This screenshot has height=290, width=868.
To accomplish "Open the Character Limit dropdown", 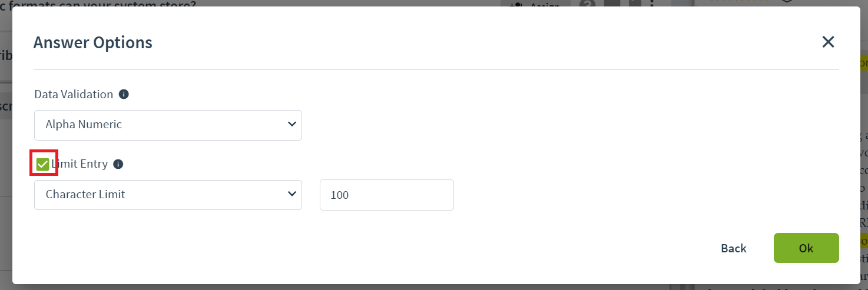I will [168, 195].
